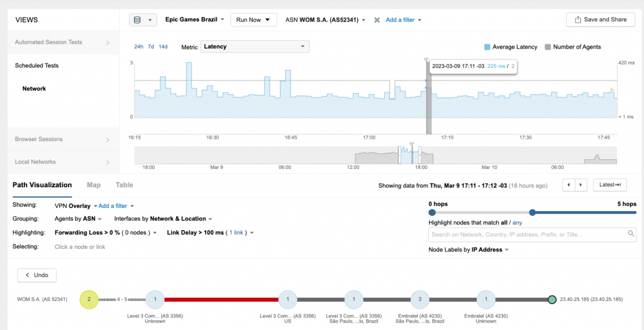This screenshot has height=330, width=644.
Task: Select Embratel node with 3 interfaces
Action: coord(420,300)
